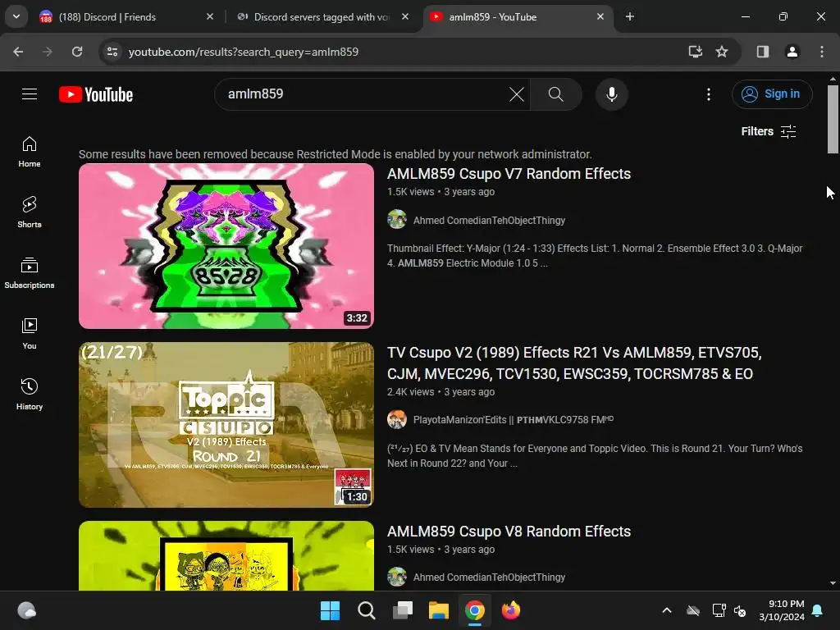Click the muted volume tray icon
This screenshot has height=630, width=840.
point(741,610)
